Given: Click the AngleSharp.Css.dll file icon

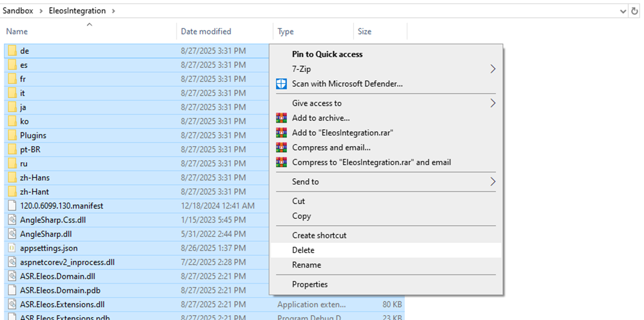Looking at the screenshot, I should (12, 219).
